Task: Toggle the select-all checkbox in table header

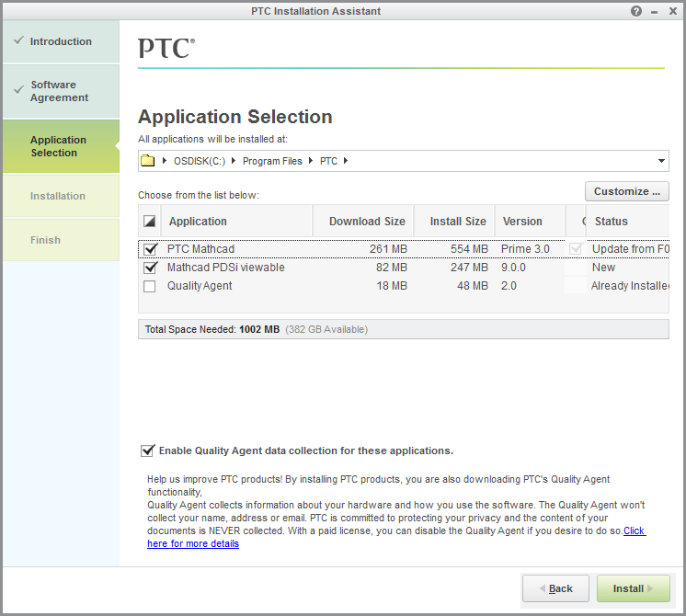Action: click(150, 222)
